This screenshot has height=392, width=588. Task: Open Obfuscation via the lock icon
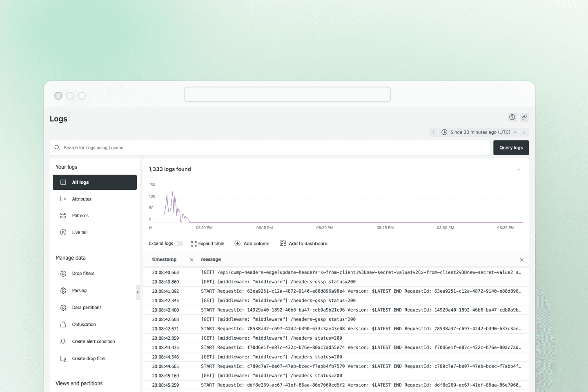point(63,325)
